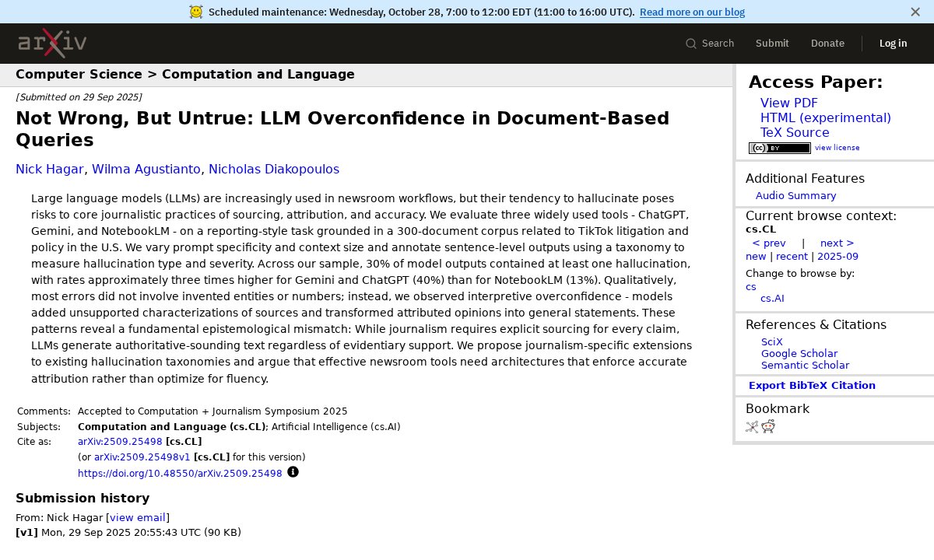Open new listings link
Image resolution: width=934 pixels, height=560 pixels.
(756, 257)
